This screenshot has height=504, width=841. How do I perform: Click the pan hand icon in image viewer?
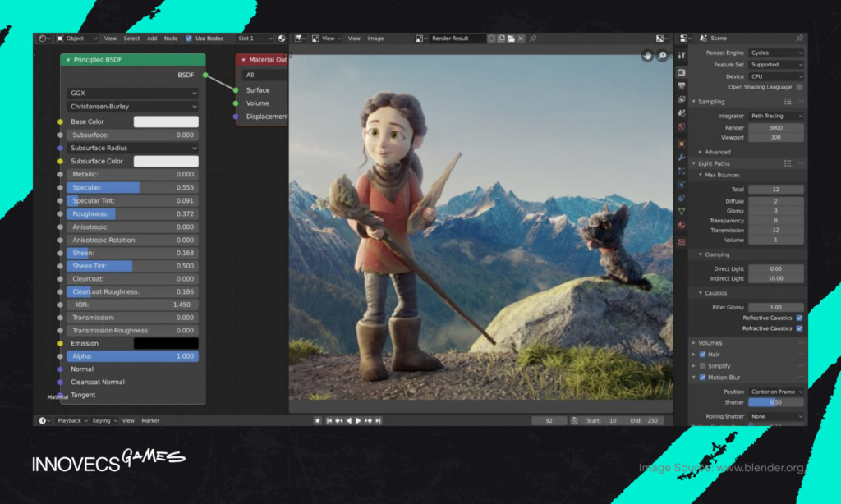pyautogui.click(x=647, y=55)
